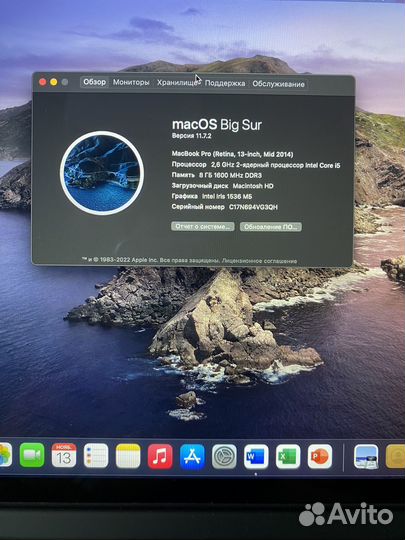Open the yellow Notes app

[x=128, y=456]
